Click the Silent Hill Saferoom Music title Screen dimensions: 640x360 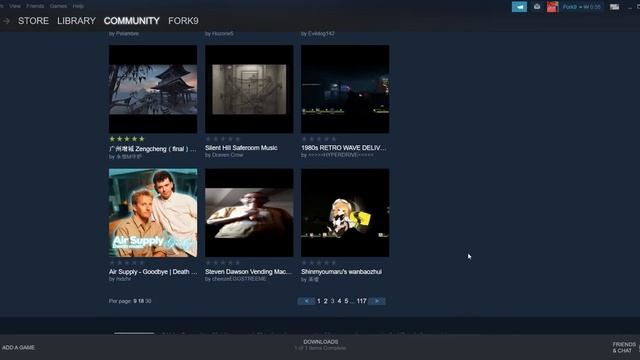[241, 148]
